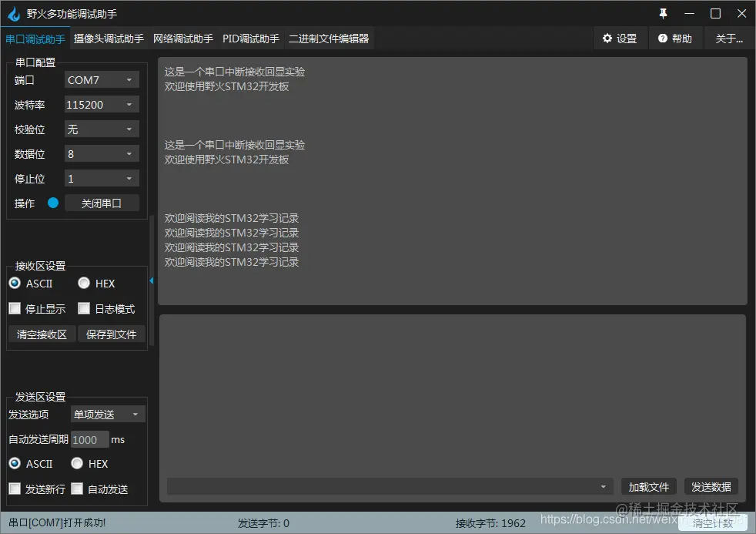The width and height of the screenshot is (756, 534).
Task: Select HEX mode in 发送区设置
Action: pyautogui.click(x=76, y=463)
